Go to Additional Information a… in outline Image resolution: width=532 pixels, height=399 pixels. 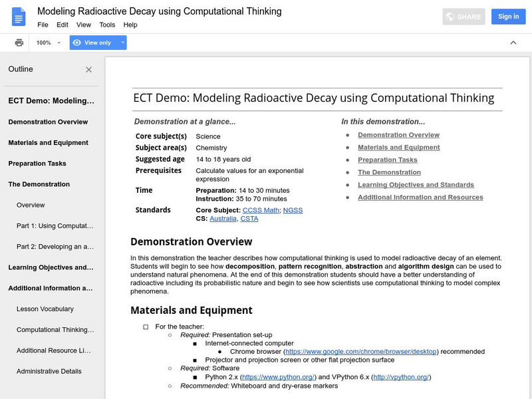51,288
